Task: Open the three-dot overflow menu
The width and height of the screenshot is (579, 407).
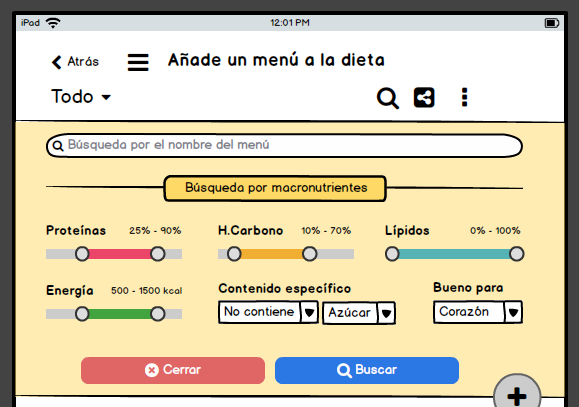Action: point(465,98)
